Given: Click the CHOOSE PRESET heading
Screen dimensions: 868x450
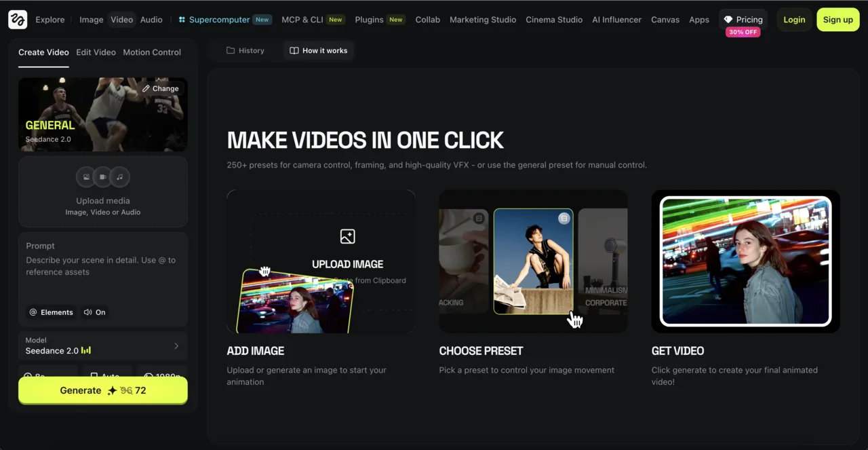Looking at the screenshot, I should [x=481, y=351].
